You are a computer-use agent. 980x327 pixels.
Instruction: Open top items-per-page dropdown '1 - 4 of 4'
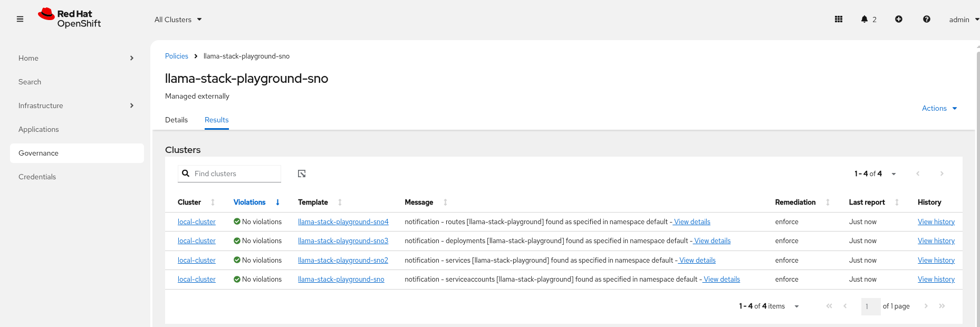[875, 174]
